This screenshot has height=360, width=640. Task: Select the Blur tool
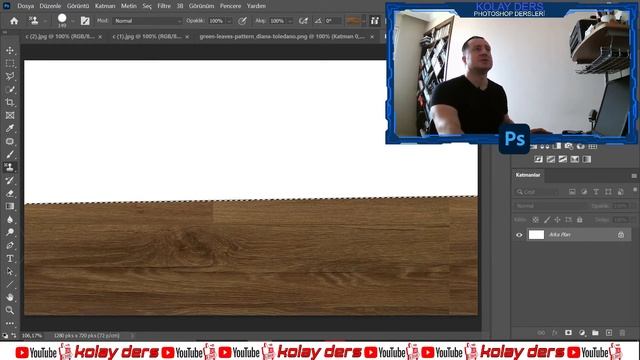click(10, 219)
